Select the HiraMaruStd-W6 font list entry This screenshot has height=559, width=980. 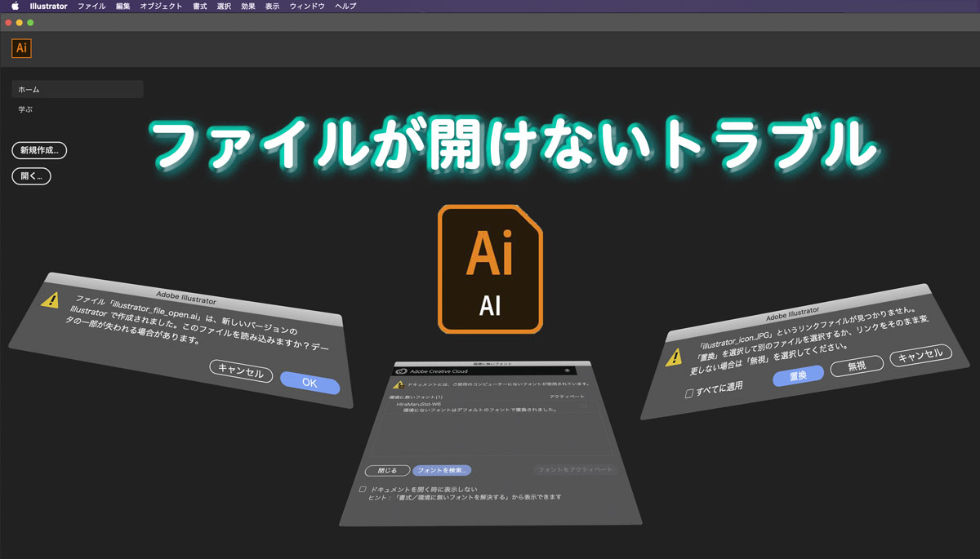coord(418,404)
